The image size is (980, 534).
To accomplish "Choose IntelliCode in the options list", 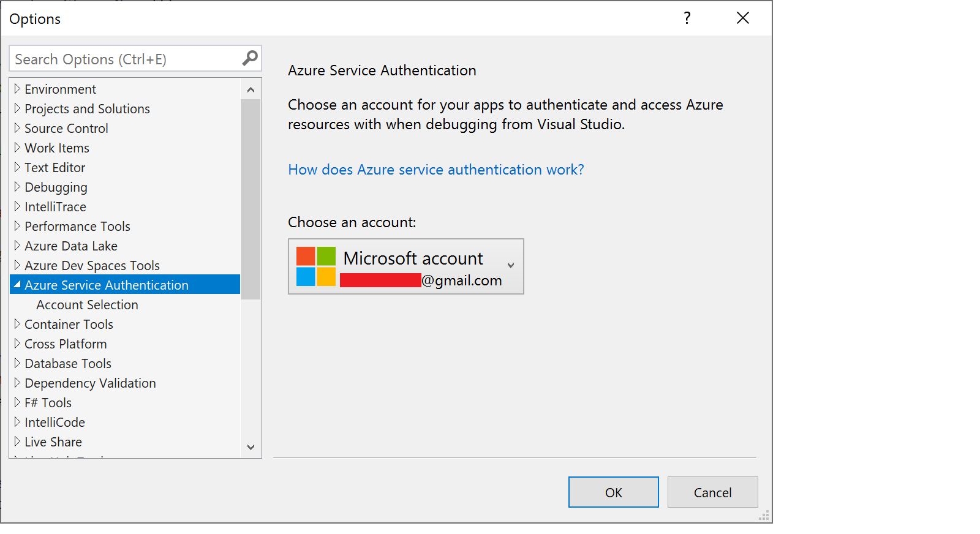I will pos(55,423).
